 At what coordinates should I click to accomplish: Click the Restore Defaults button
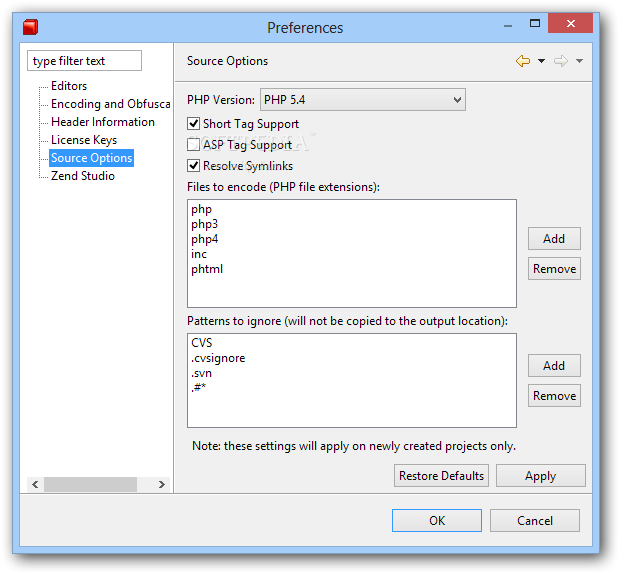[441, 476]
